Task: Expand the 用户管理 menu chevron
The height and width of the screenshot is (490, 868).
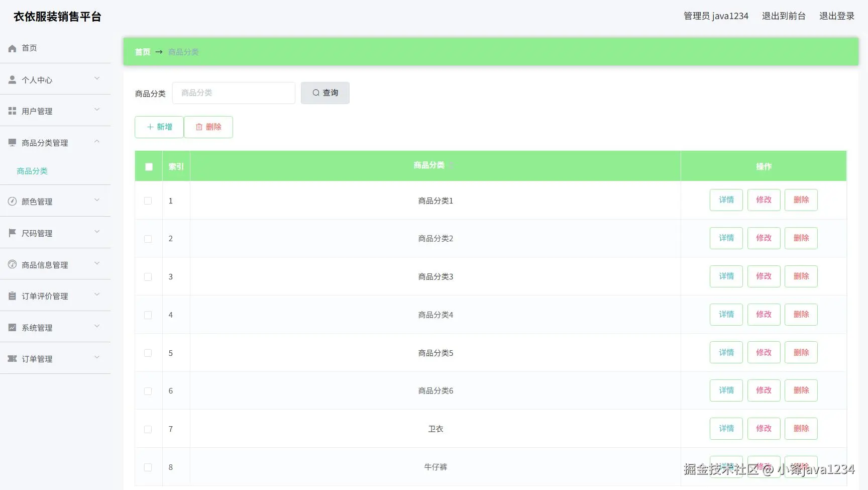Action: 97,110
